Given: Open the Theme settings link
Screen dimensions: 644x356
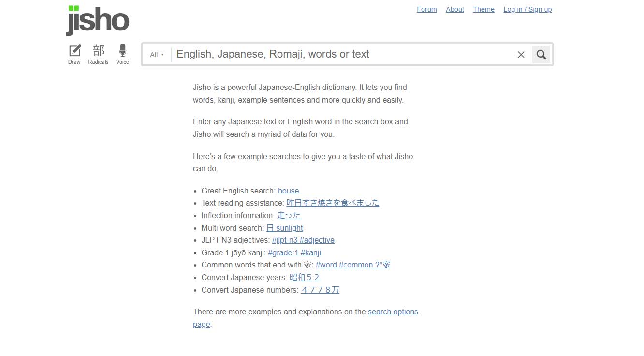Looking at the screenshot, I should [483, 9].
